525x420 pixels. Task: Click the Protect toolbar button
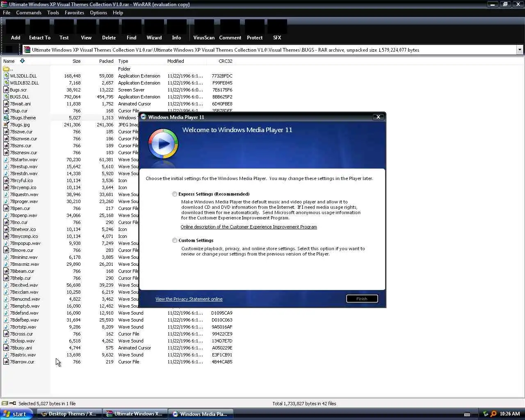(255, 30)
